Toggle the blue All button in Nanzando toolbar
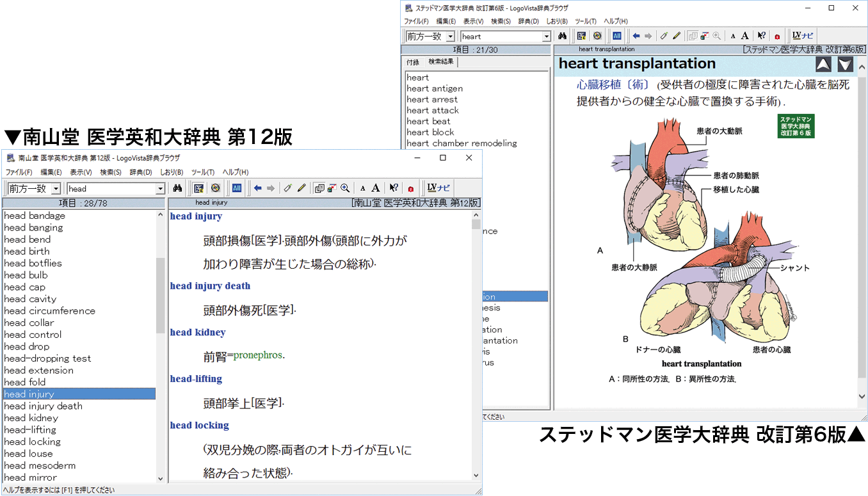The image size is (868, 496). click(x=236, y=188)
